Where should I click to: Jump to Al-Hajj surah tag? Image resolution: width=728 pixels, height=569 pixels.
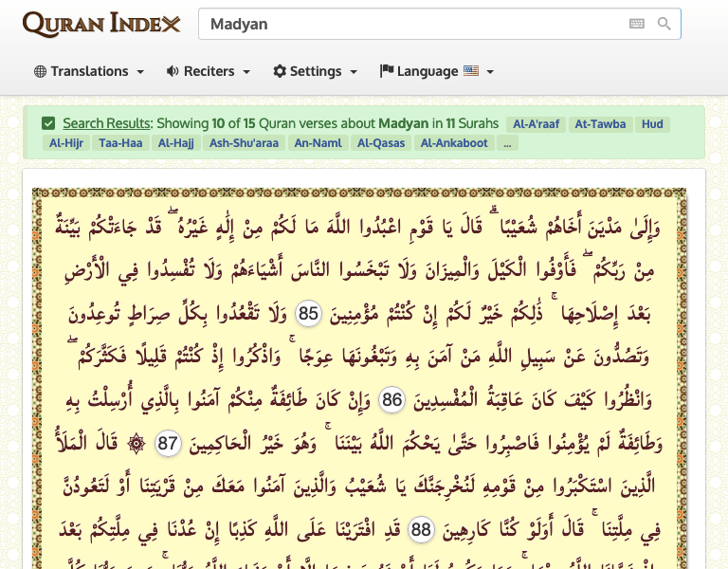176,143
